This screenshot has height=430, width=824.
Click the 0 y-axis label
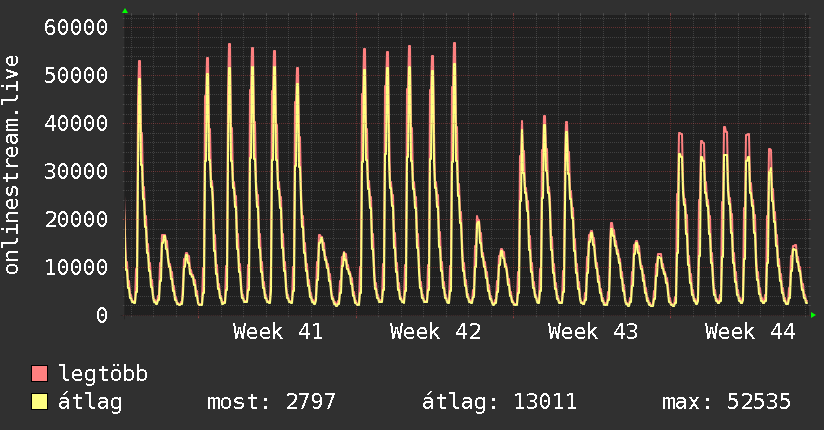(x=102, y=315)
